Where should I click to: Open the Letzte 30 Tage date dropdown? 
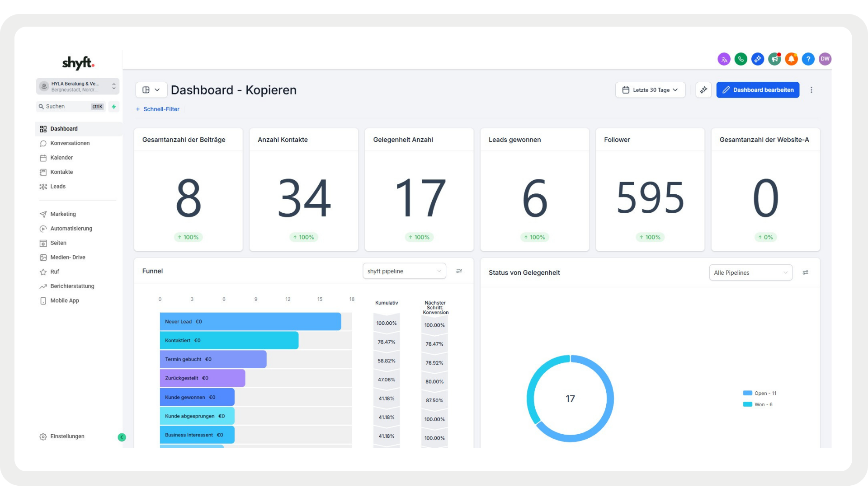650,89
